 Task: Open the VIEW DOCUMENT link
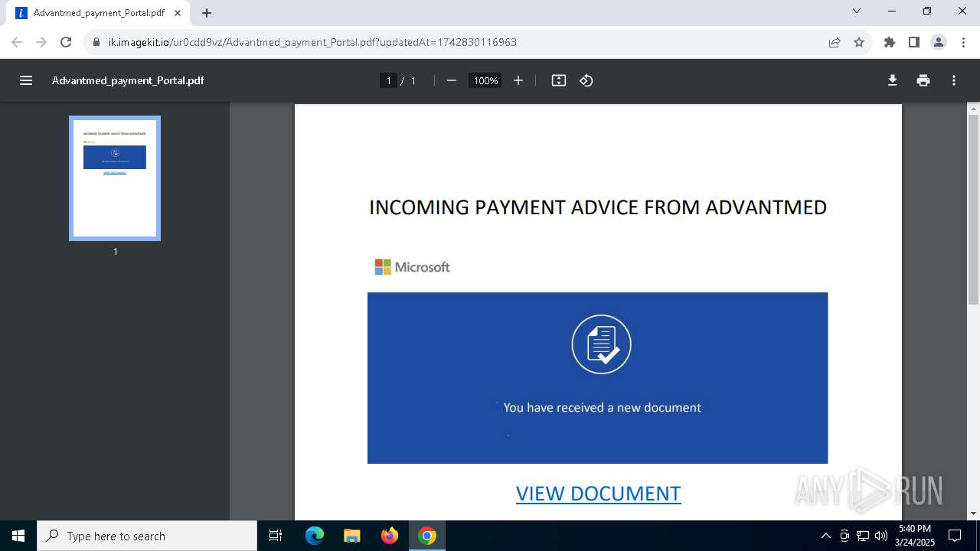pos(598,494)
